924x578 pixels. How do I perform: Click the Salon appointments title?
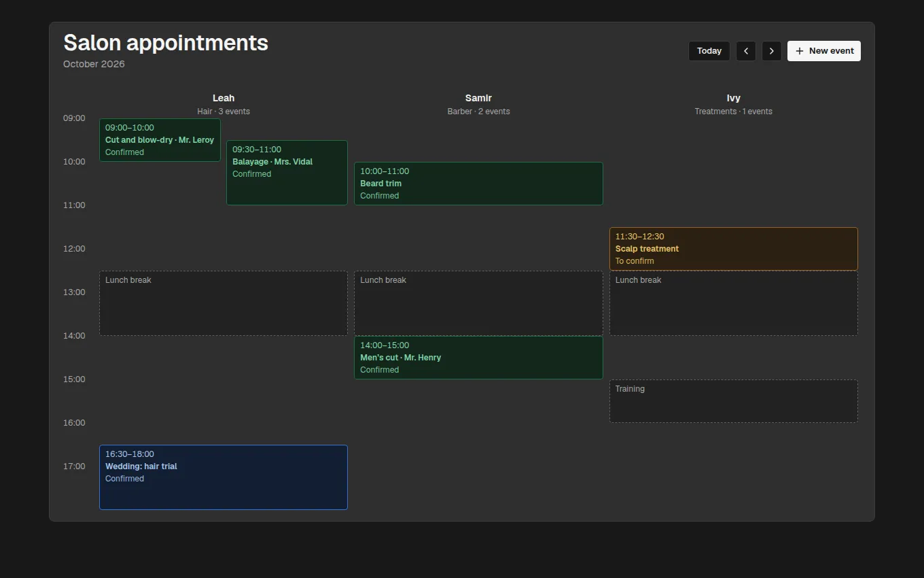166,42
